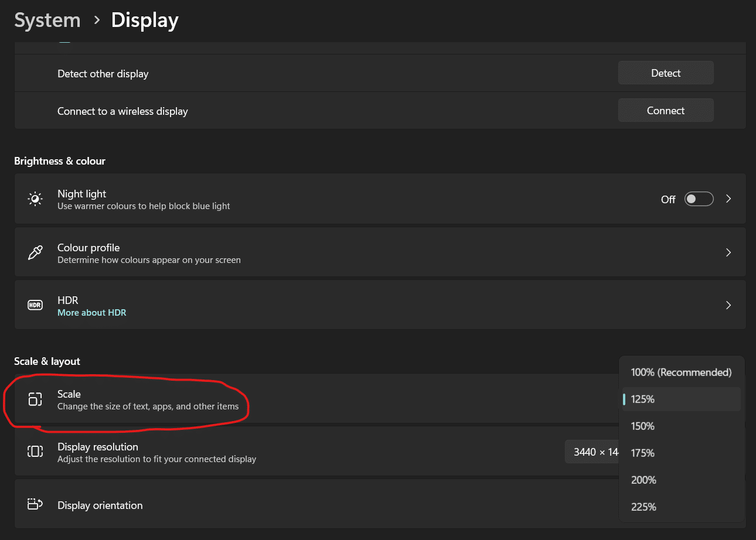Select the 150% scale option

681,426
